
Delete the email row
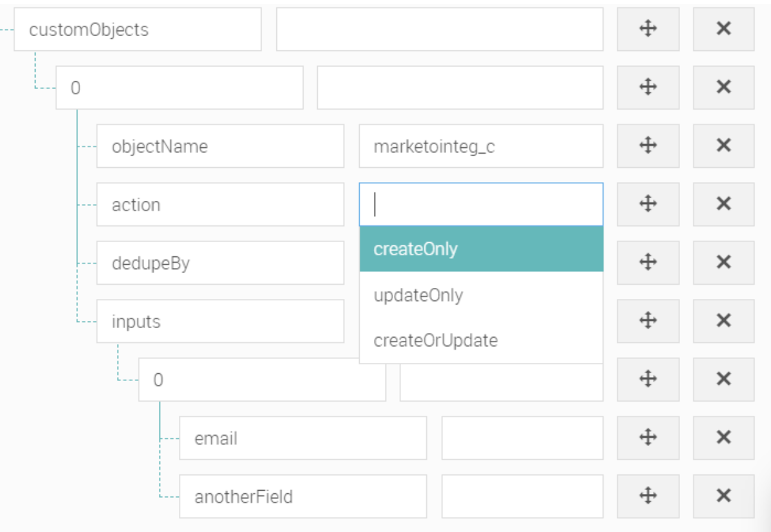coord(723,438)
